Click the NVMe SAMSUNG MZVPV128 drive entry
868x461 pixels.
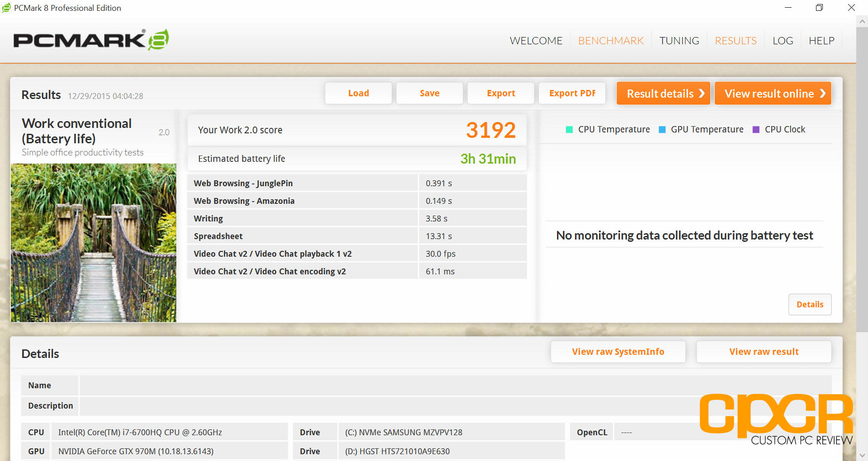pos(452,432)
